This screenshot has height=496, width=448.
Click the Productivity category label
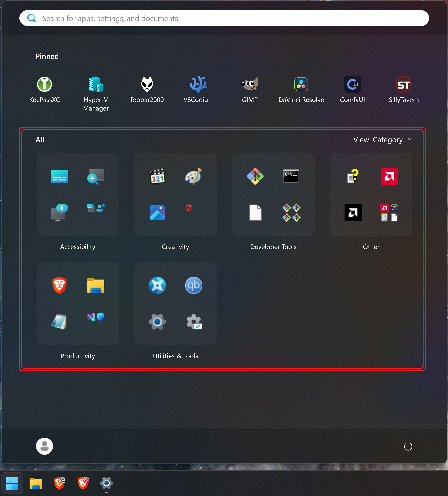tap(78, 356)
